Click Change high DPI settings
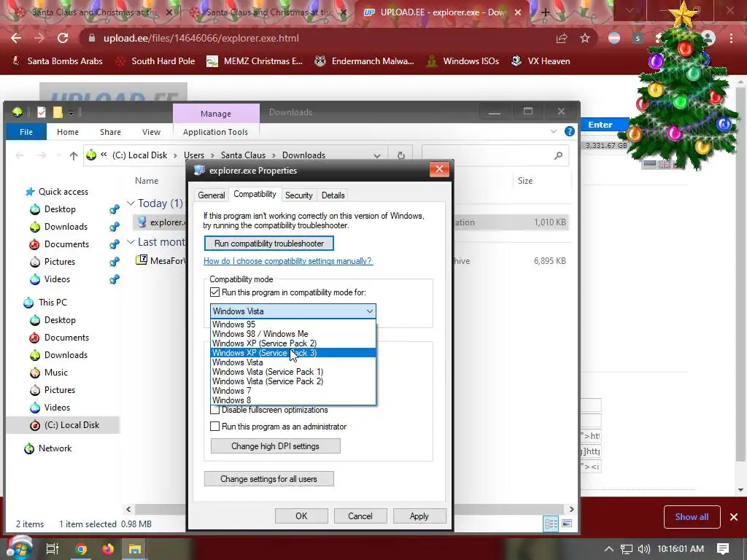Viewport: 747px width, 560px height. point(275,446)
